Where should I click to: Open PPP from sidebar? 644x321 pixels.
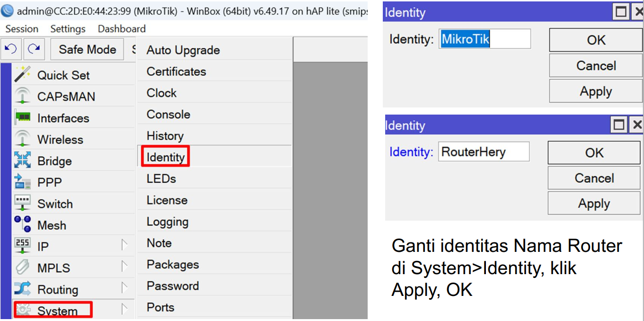pyautogui.click(x=50, y=182)
